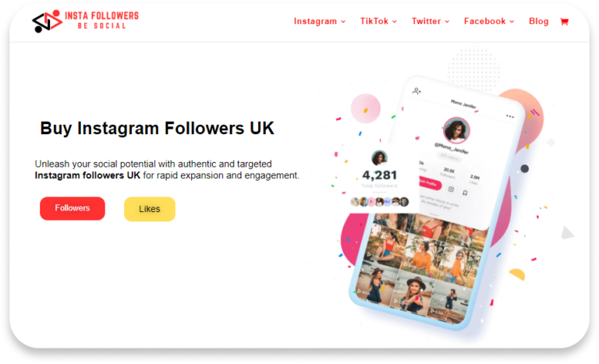Viewport: 599px width, 364px height.
Task: Click the bookmark icon in phone mockup
Action: tap(465, 193)
